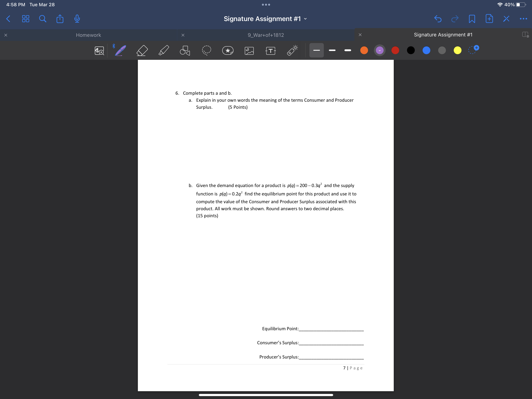Activate the Laser pointer tool
Screen dimensions: 532x399
pyautogui.click(x=292, y=50)
